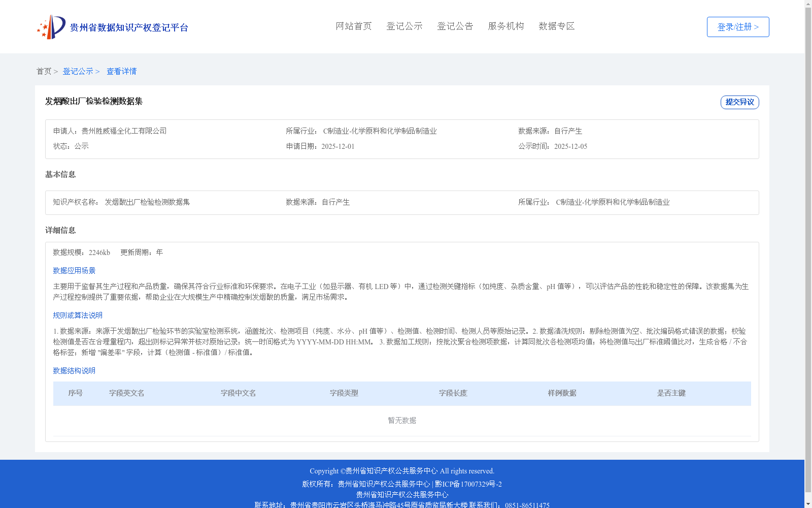Click the scrollbar down arrow
812x508 pixels.
coord(808,504)
